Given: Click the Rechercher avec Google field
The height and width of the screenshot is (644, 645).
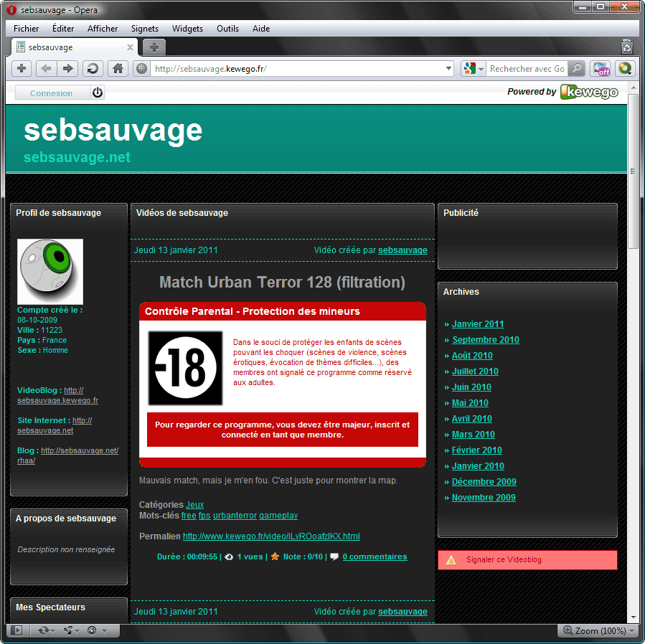Looking at the screenshot, I should pos(527,69).
